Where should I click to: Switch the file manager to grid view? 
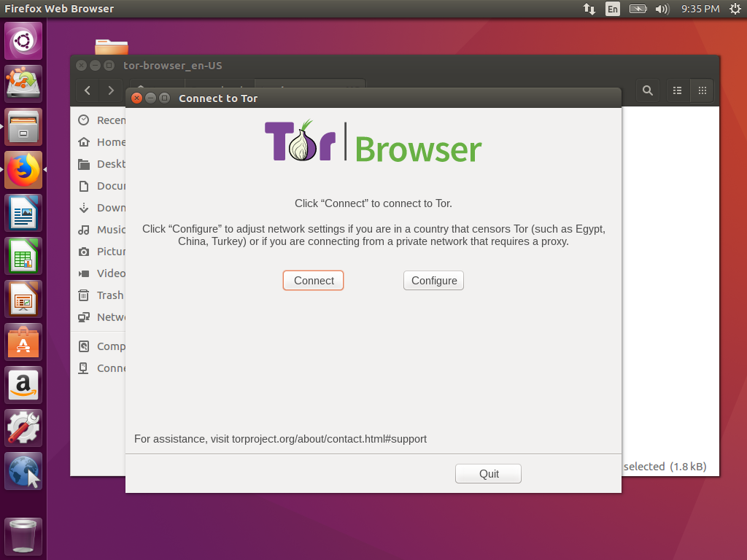[x=702, y=90]
